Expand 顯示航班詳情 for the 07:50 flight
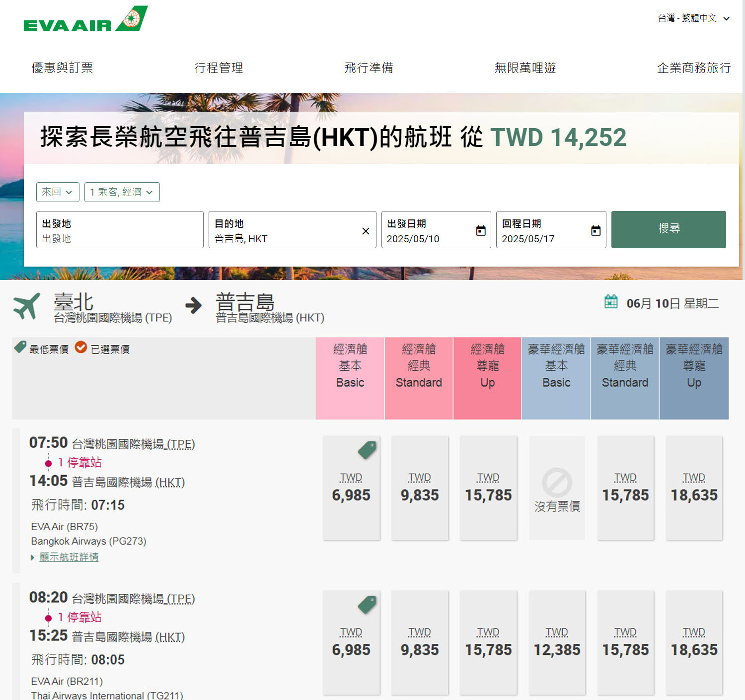Image resolution: width=745 pixels, height=700 pixels. pyautogui.click(x=69, y=557)
